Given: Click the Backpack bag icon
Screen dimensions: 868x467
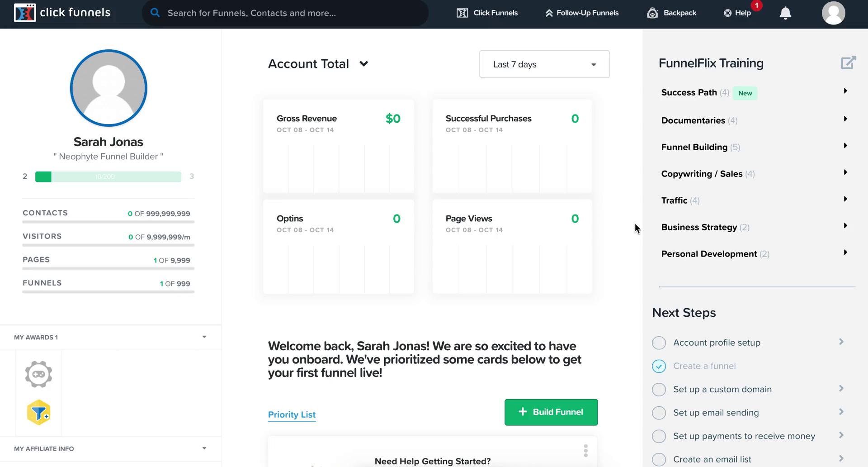Looking at the screenshot, I should tap(652, 13).
